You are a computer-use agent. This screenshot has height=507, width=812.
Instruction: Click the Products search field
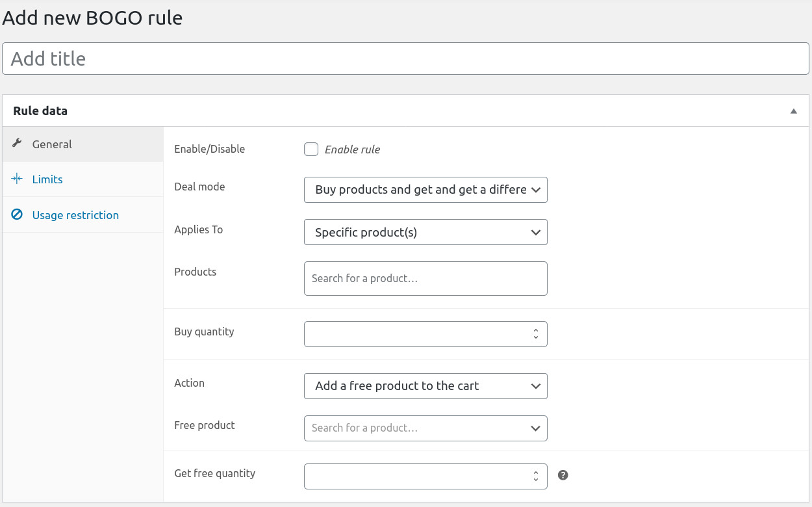(x=425, y=278)
